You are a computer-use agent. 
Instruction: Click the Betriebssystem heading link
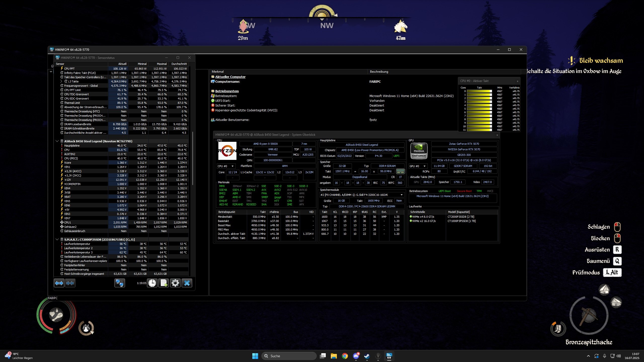point(227,91)
